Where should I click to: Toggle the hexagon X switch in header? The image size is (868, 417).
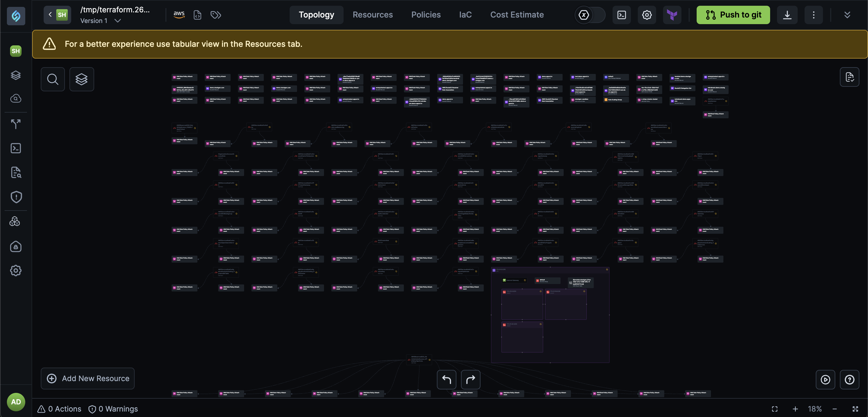click(x=590, y=15)
